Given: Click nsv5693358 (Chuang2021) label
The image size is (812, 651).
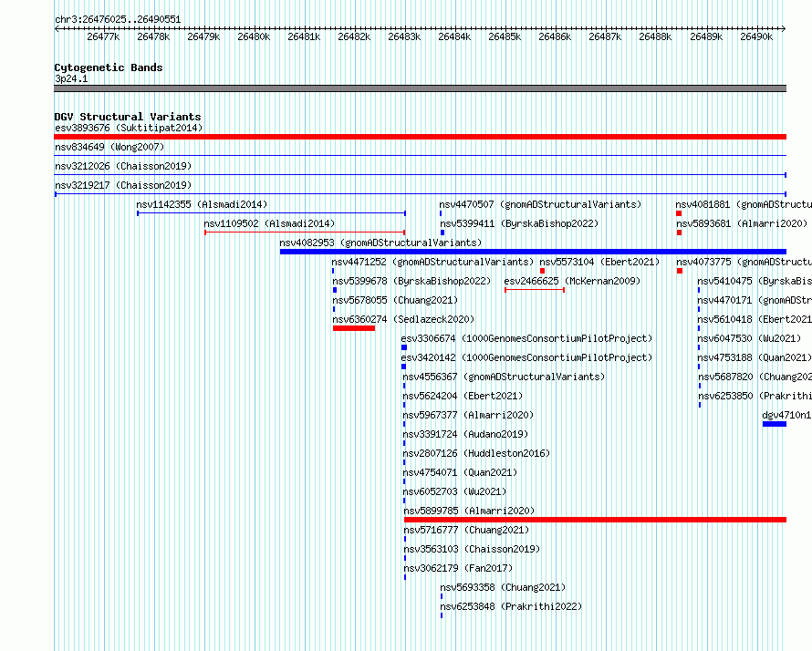Looking at the screenshot, I should tap(503, 587).
